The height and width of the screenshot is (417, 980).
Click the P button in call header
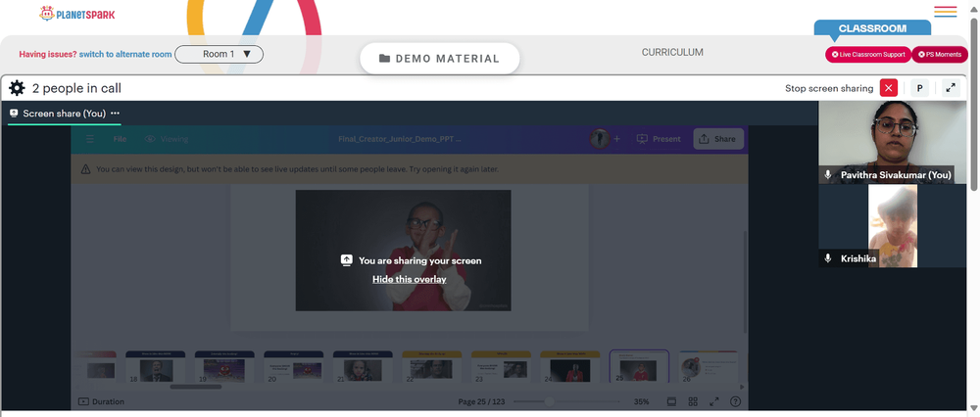point(919,88)
